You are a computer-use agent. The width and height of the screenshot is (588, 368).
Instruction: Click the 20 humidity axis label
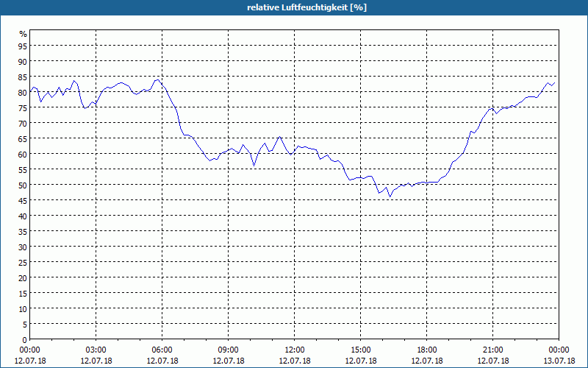point(23,278)
